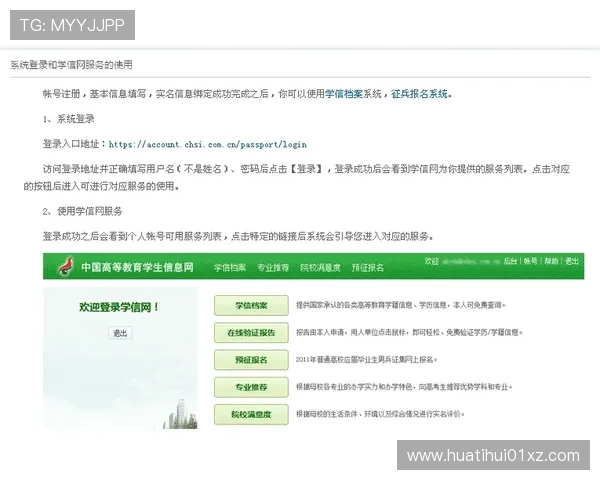Screen dimensions: 600x480
Task: Click 后台 link in top-right header
Action: tap(510, 261)
